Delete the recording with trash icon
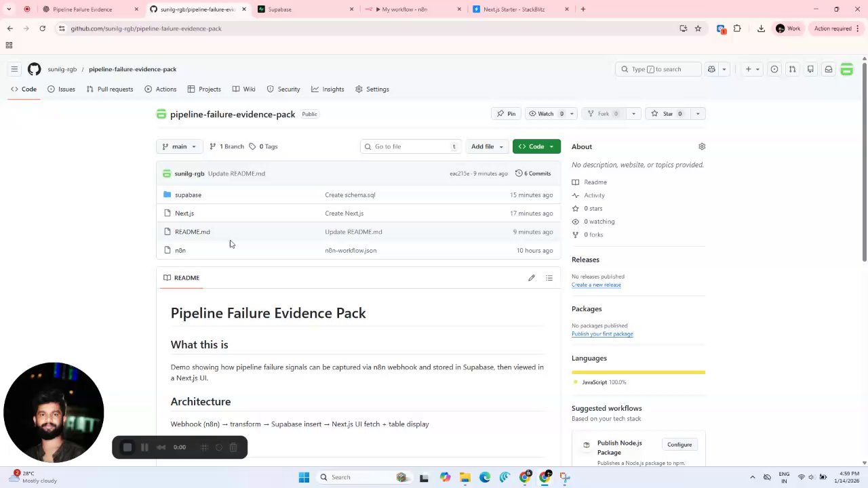This screenshot has height=488, width=868. 233,447
